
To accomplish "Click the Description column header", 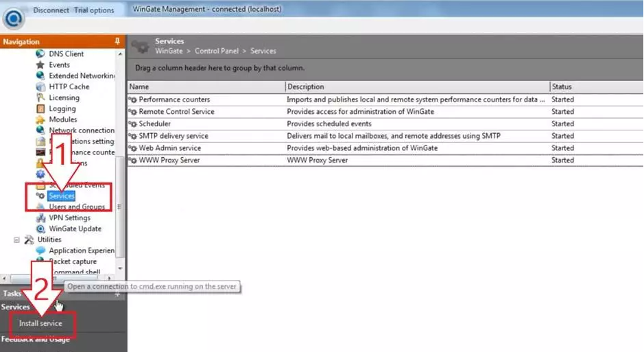I will coord(417,87).
